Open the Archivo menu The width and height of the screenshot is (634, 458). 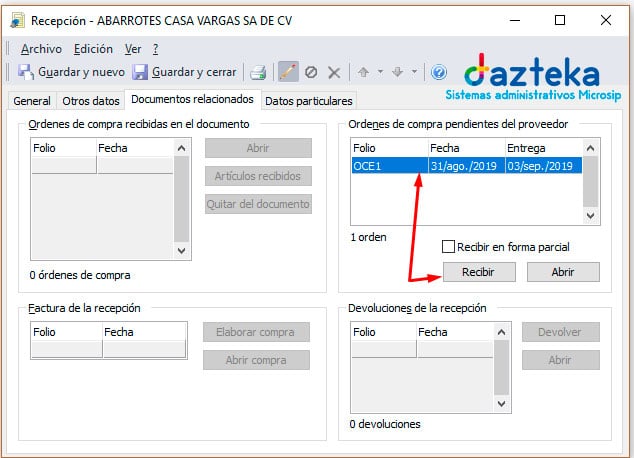(41, 49)
